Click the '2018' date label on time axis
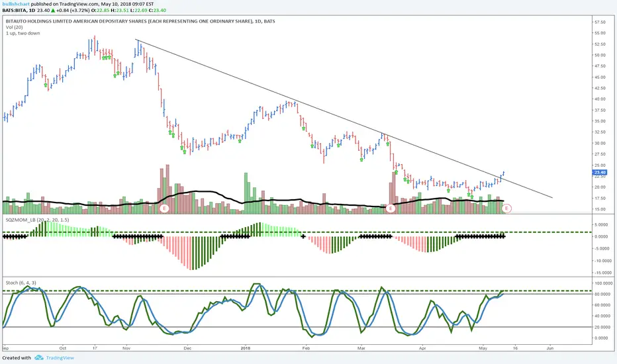Screen dimensions: 617x364 tap(246, 348)
